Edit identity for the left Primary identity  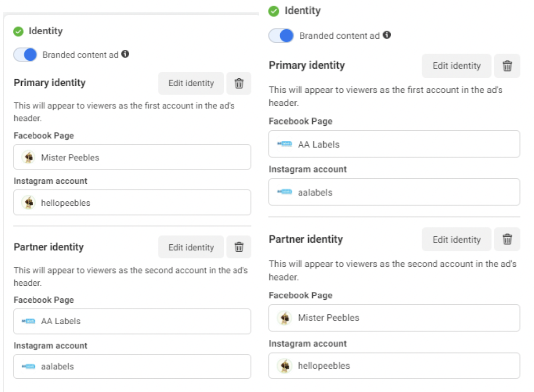tap(191, 83)
